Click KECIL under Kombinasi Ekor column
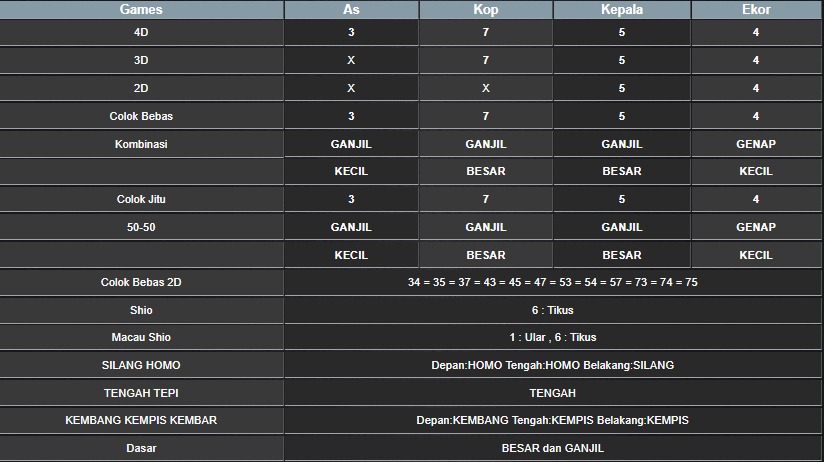 [x=756, y=171]
